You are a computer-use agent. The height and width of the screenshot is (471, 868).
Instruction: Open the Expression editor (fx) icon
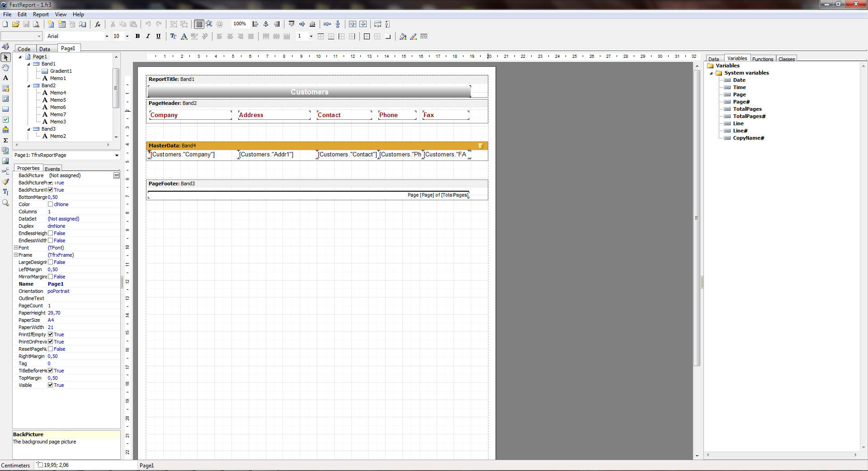(x=98, y=24)
